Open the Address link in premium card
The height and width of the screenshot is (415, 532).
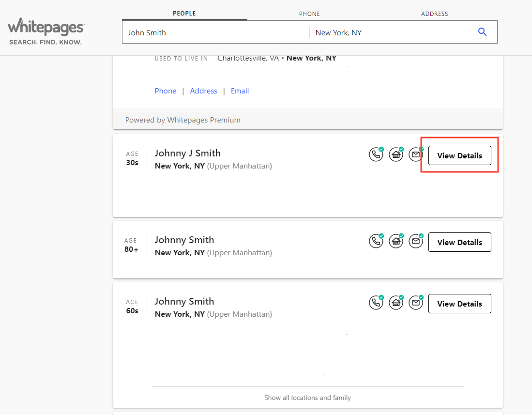tap(204, 91)
